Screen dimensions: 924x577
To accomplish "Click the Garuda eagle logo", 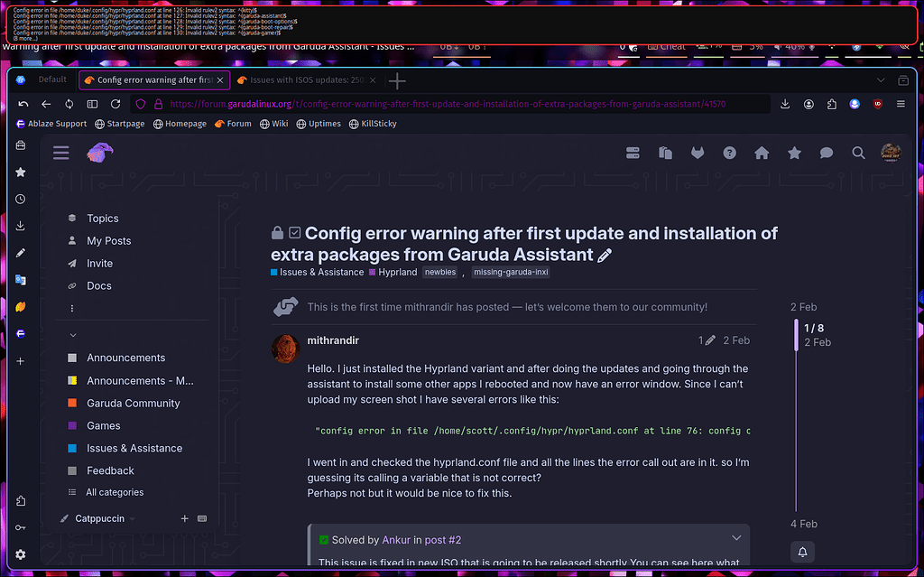I will (100, 152).
